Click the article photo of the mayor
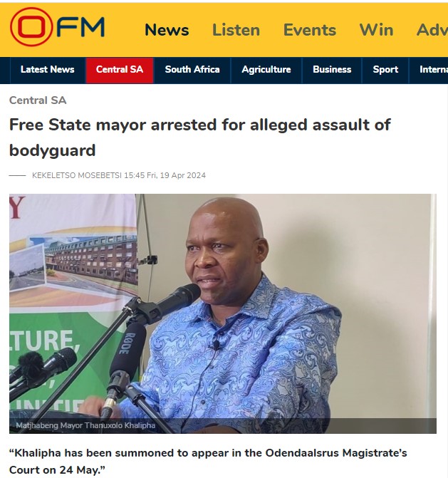The height and width of the screenshot is (478, 448). pyautogui.click(x=223, y=313)
